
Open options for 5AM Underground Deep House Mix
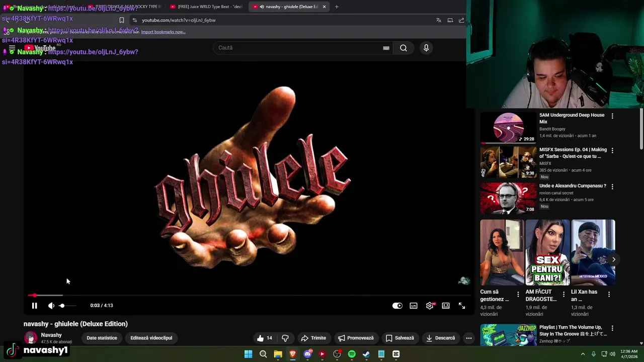click(x=612, y=116)
